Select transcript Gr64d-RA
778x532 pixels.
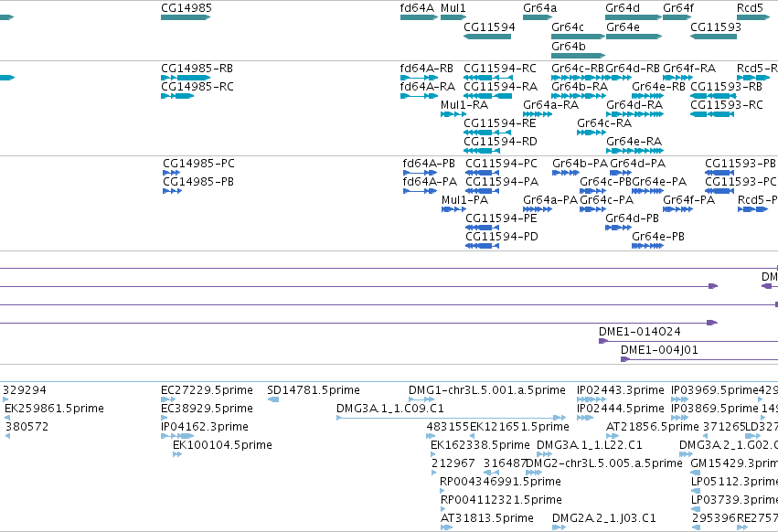pos(634,114)
